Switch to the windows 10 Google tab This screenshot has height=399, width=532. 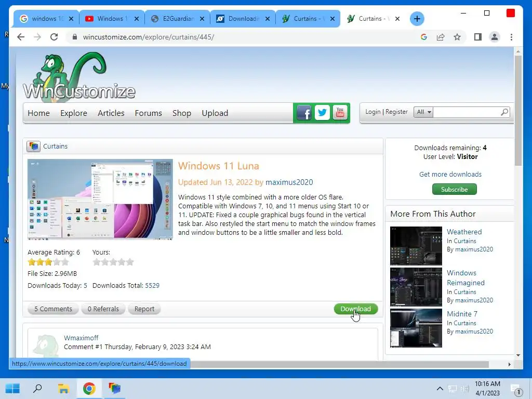point(46,19)
